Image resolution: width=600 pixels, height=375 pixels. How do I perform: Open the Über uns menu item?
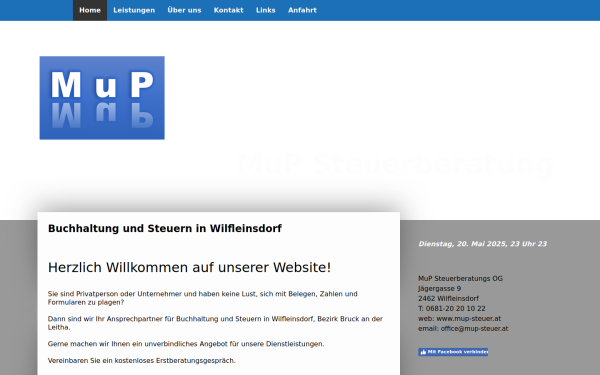(x=184, y=10)
